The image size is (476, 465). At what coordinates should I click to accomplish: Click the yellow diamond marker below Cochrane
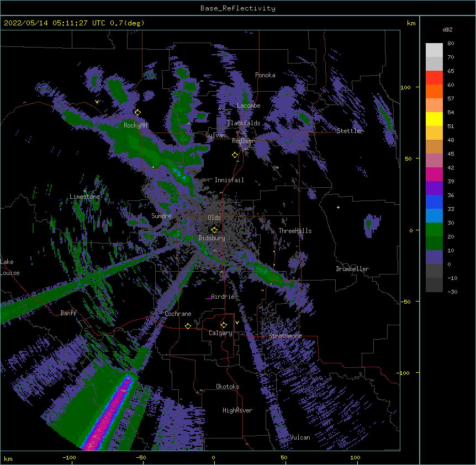click(188, 326)
